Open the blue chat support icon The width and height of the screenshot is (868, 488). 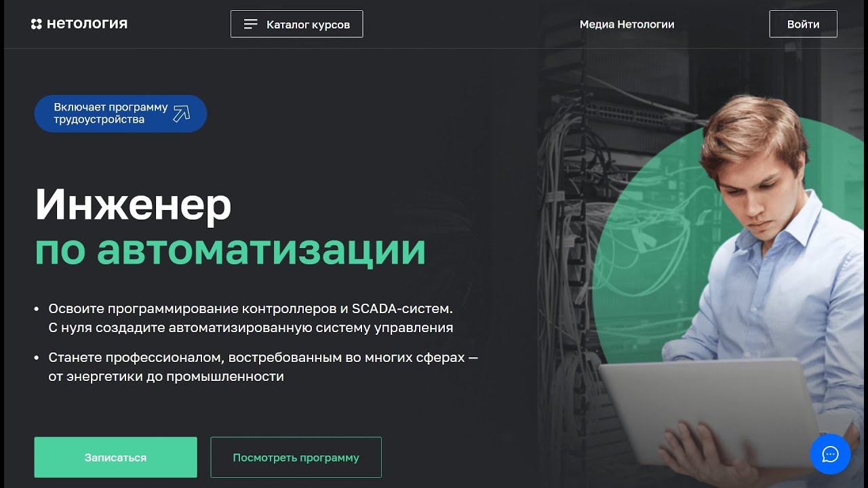830,454
